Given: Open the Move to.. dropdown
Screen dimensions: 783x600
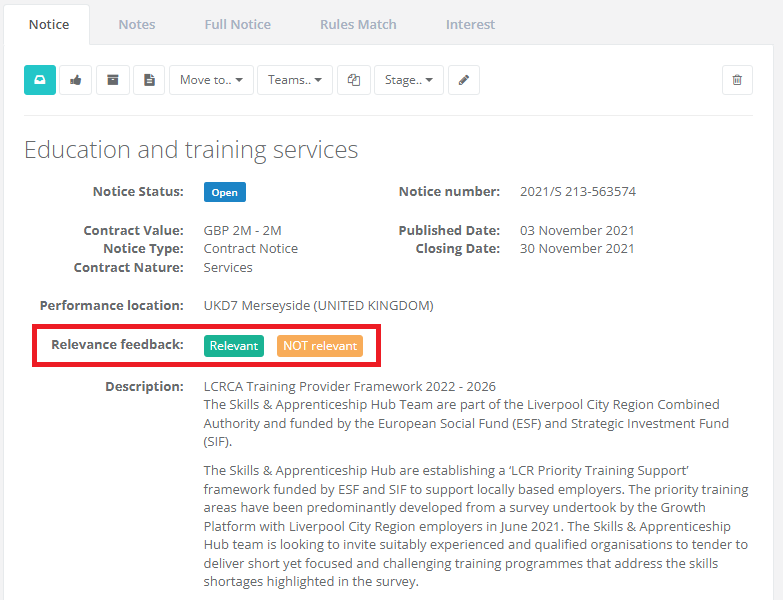Looking at the screenshot, I should coord(211,80).
